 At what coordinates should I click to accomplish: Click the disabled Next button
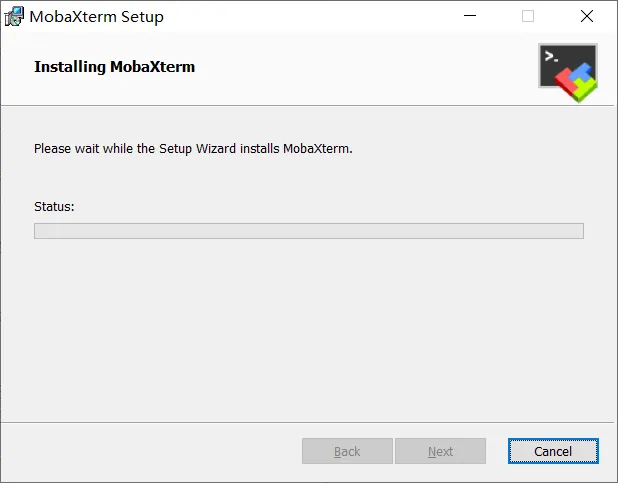click(440, 451)
